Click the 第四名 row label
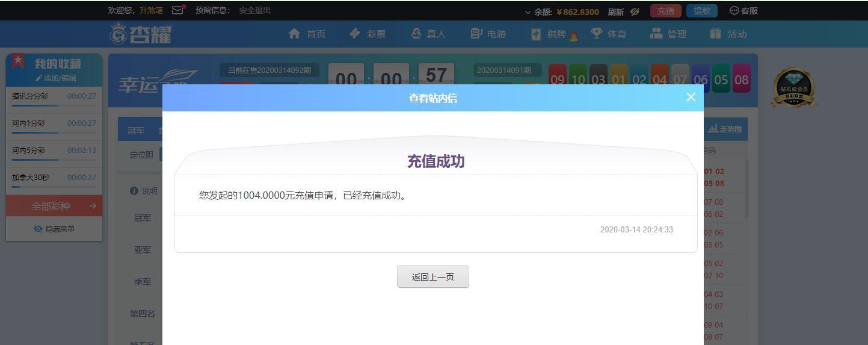This screenshot has height=345, width=868. click(x=143, y=314)
